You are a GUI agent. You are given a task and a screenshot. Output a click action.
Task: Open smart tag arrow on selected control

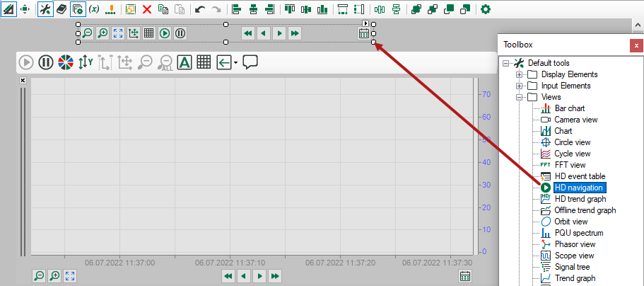(365, 23)
